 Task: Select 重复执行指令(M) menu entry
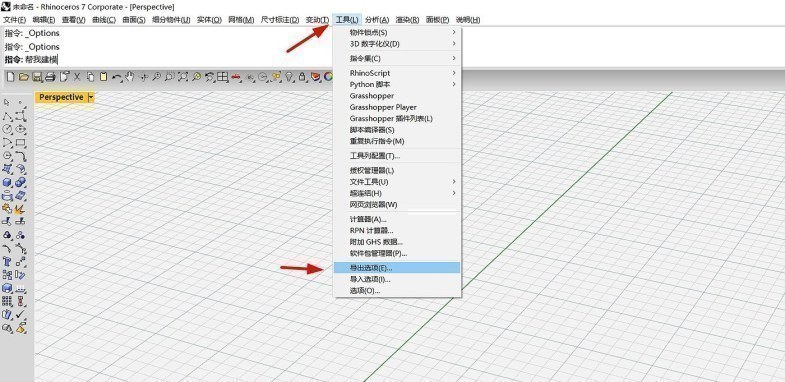(397, 142)
